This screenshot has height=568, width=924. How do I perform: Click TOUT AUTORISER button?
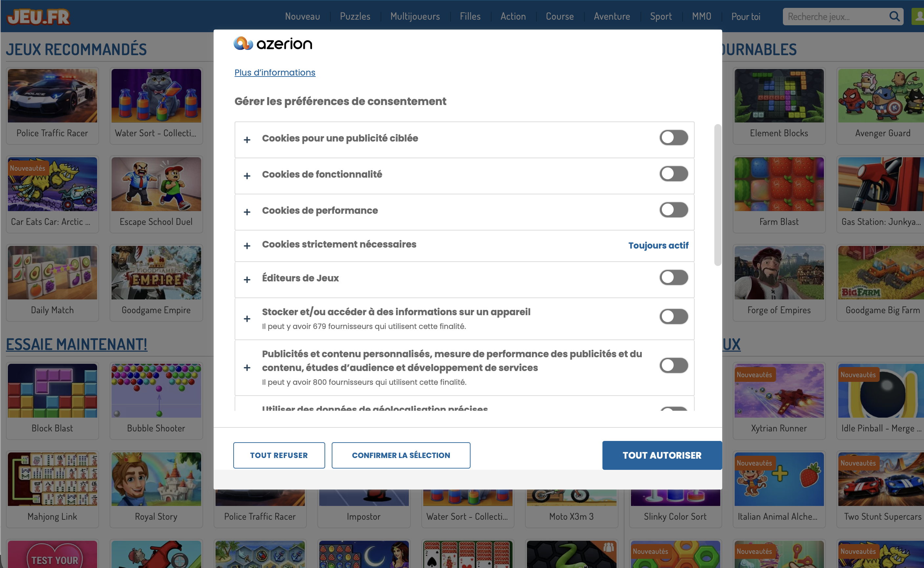662,455
